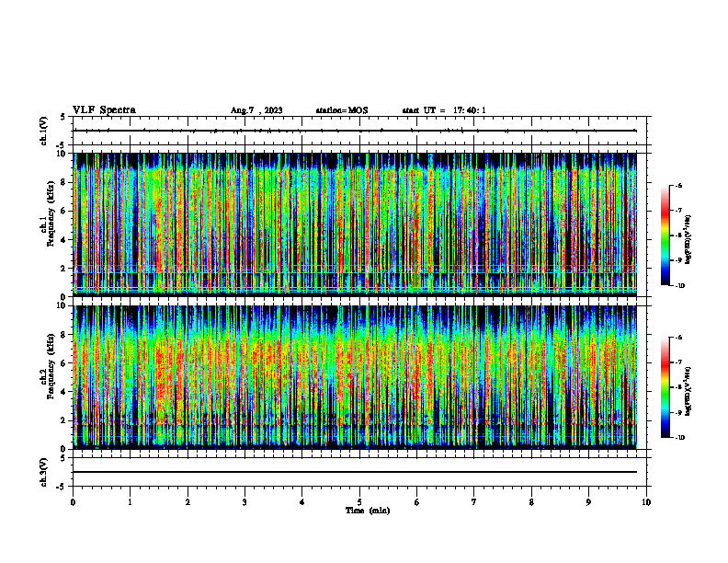
Task: Click the "ch.3(V)" waveform axis label
Action: click(x=43, y=473)
